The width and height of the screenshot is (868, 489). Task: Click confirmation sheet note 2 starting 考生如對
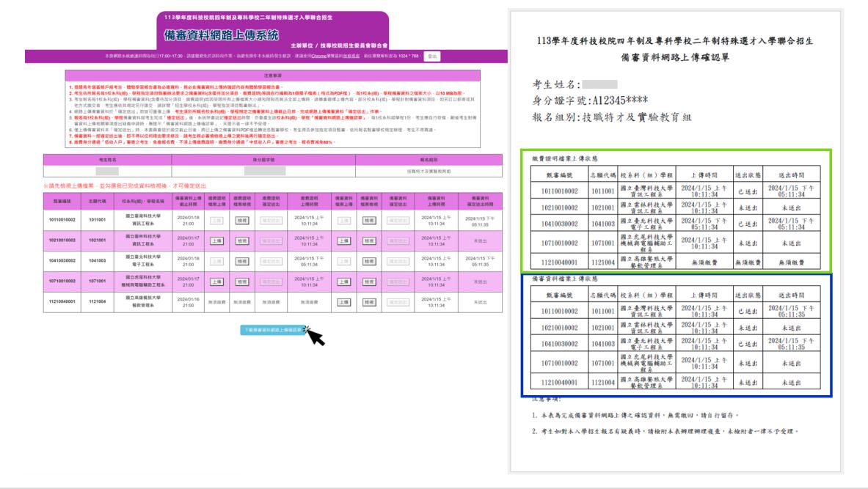[x=665, y=432]
